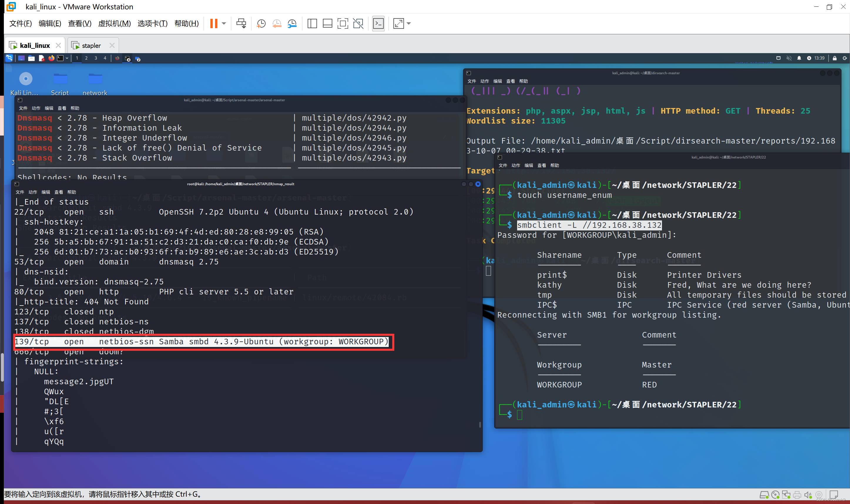The image size is (850, 504).
Task: Open the snapshot manager
Action: tap(293, 23)
